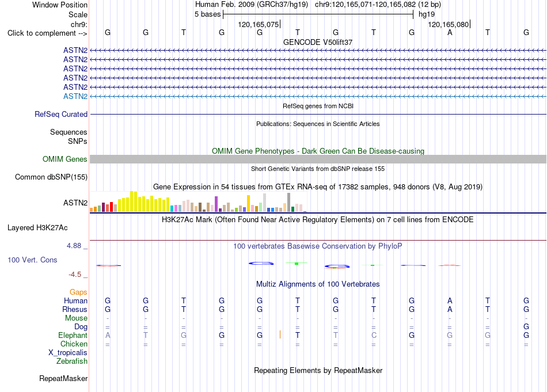This screenshot has height=392, width=547.
Task: Open 'Multiz Alignments of 100 Vertebrates' title
Action: [318, 284]
